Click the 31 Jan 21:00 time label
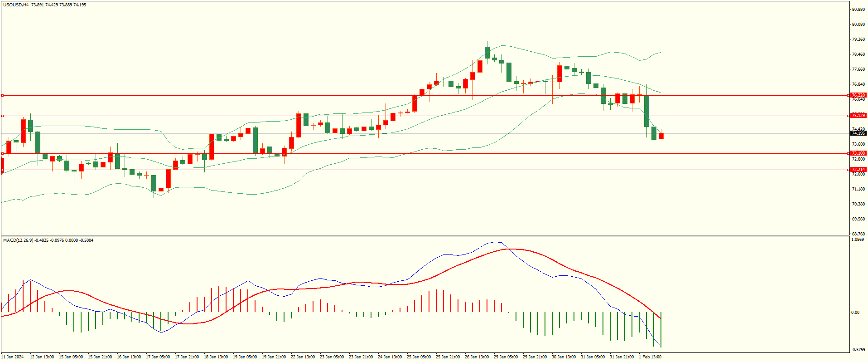The width and height of the screenshot is (868, 362). (622, 357)
